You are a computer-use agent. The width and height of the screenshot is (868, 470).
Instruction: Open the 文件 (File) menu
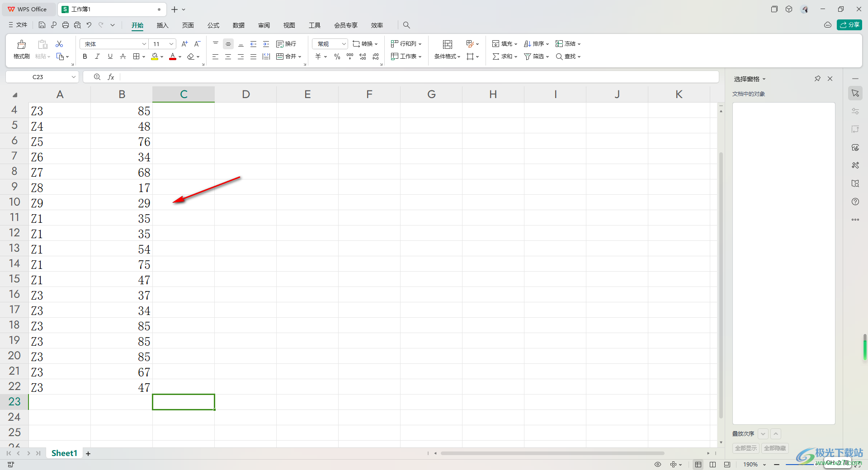click(x=18, y=25)
